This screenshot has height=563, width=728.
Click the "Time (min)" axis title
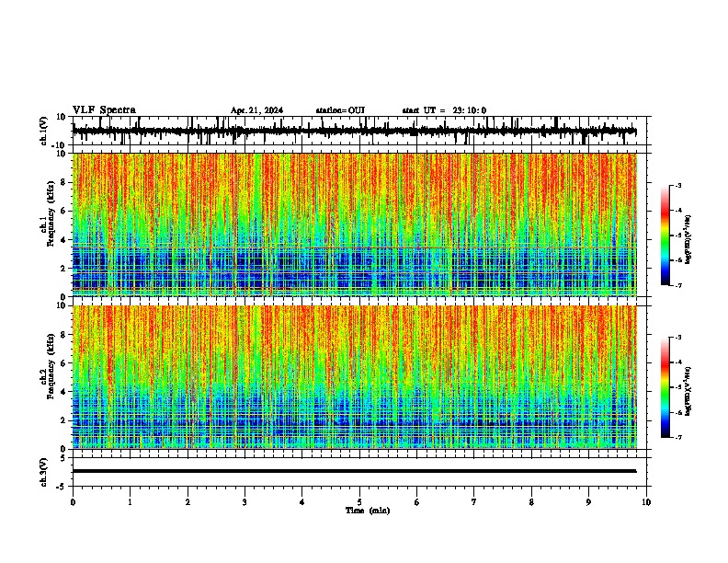368,511
